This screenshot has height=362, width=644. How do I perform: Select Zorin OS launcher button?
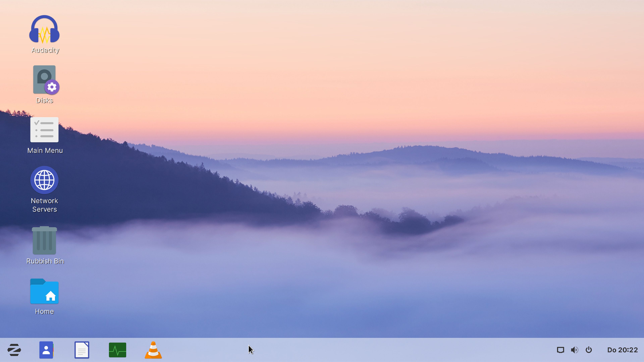pos(14,350)
